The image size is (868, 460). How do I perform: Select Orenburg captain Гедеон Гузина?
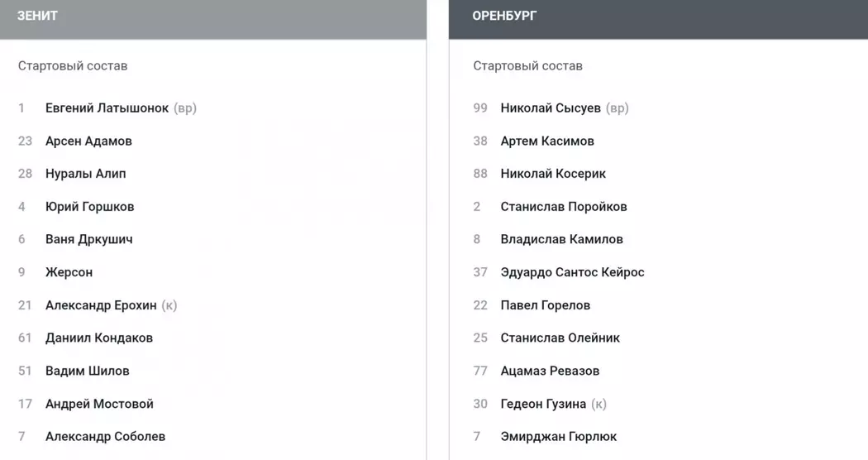(543, 404)
